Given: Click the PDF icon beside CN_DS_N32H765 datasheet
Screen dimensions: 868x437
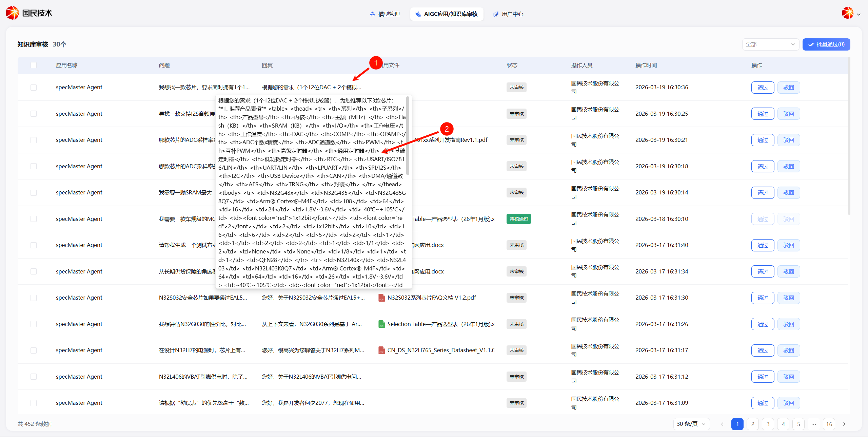Looking at the screenshot, I should point(382,350).
